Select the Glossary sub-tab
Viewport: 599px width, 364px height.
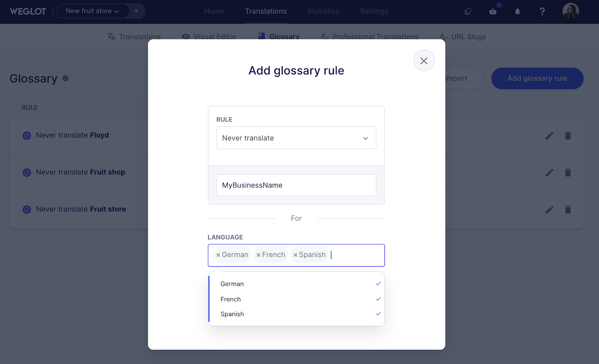279,37
